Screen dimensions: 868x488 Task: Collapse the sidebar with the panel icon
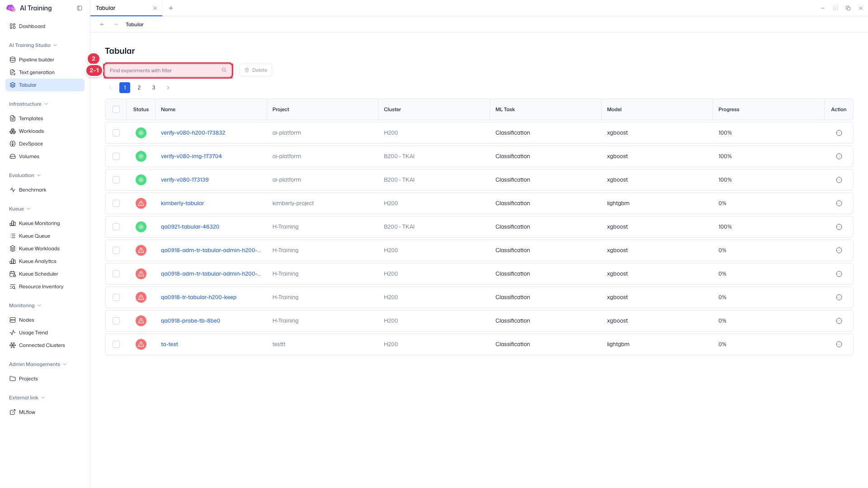coord(80,8)
